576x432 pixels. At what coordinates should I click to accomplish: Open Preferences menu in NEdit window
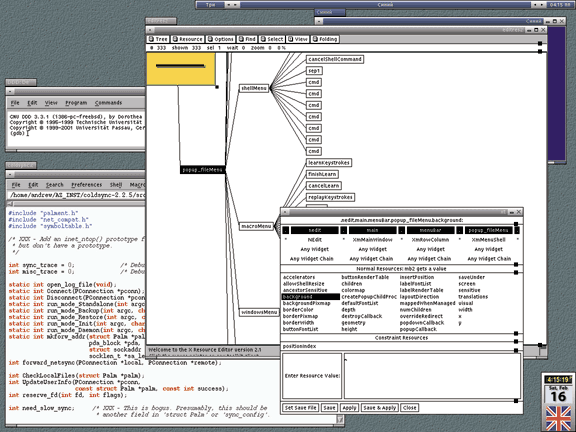pyautogui.click(x=86, y=185)
